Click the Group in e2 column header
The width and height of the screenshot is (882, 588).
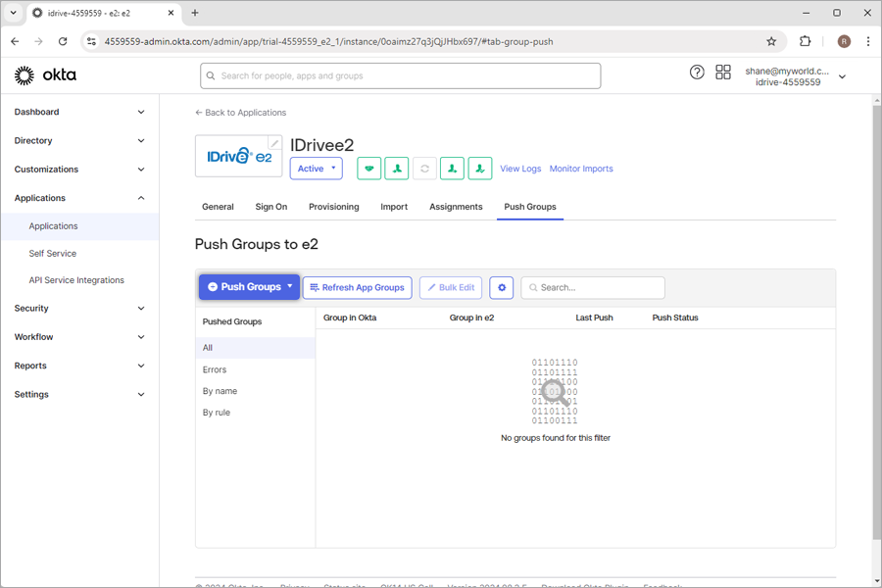[x=471, y=318]
